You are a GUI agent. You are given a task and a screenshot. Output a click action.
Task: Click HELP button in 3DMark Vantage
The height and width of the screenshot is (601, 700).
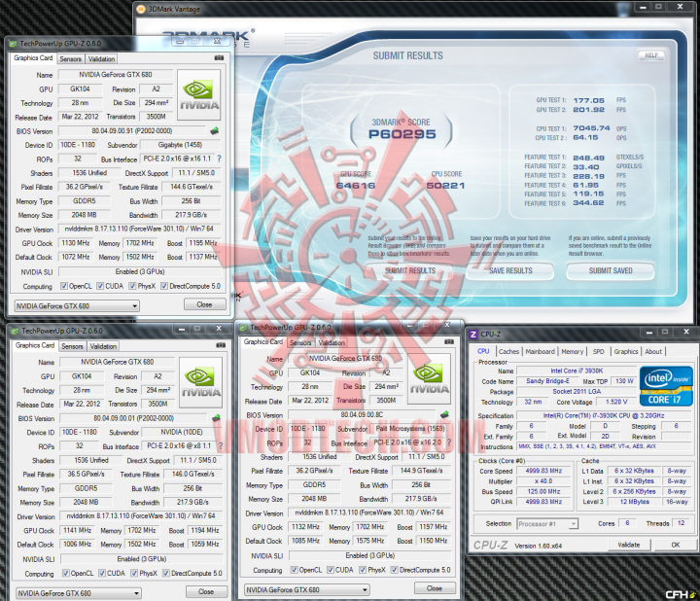pos(651,55)
